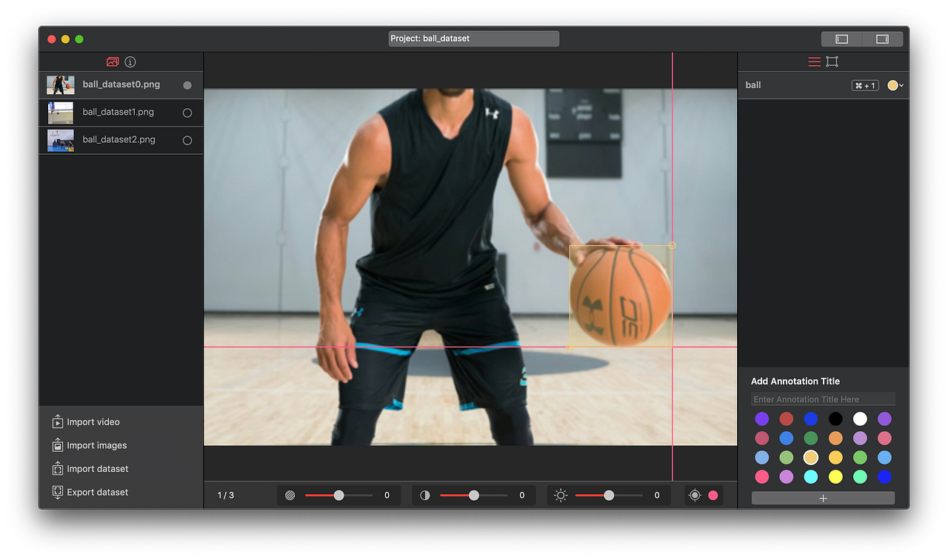Click the contrast adjustment icon
This screenshot has width=948, height=560.
[x=424, y=495]
